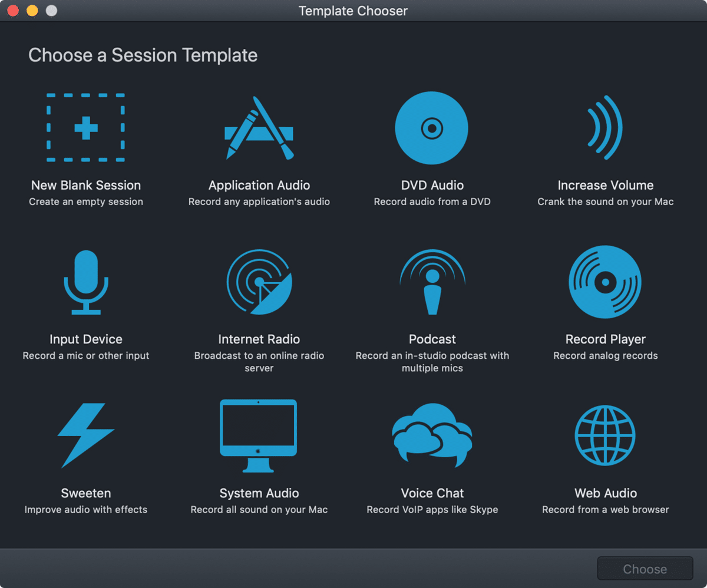Pick the DVD Audio disc icon
Image resolution: width=707 pixels, height=588 pixels.
(x=432, y=128)
